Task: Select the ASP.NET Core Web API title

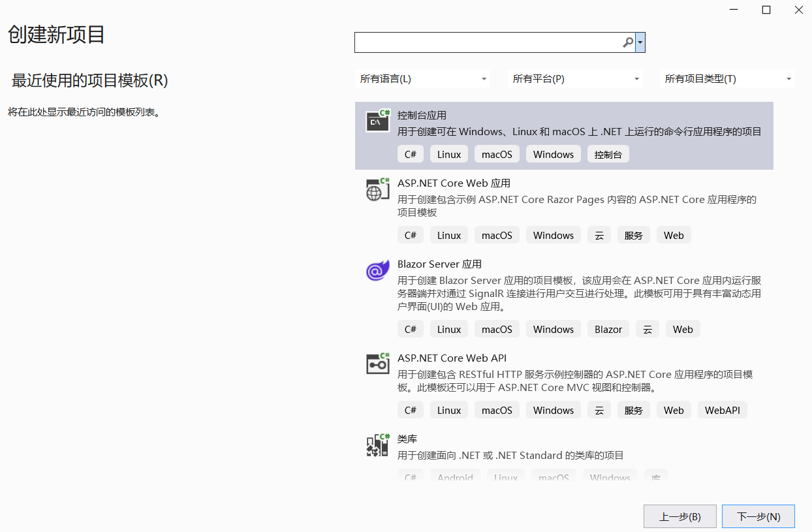Action: pyautogui.click(x=452, y=358)
